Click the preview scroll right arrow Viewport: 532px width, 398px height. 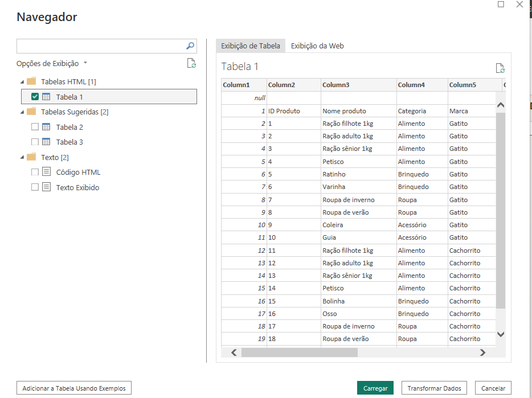tap(482, 352)
